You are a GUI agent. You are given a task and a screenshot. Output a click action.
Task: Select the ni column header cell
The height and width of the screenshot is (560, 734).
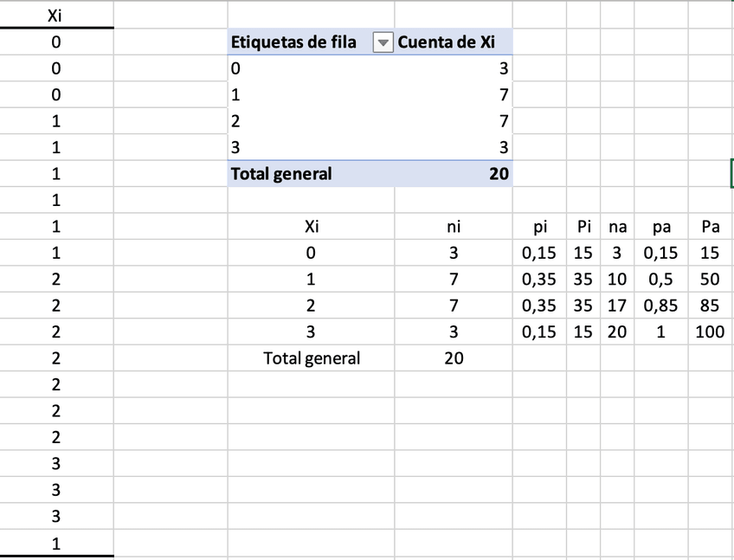pos(454,227)
